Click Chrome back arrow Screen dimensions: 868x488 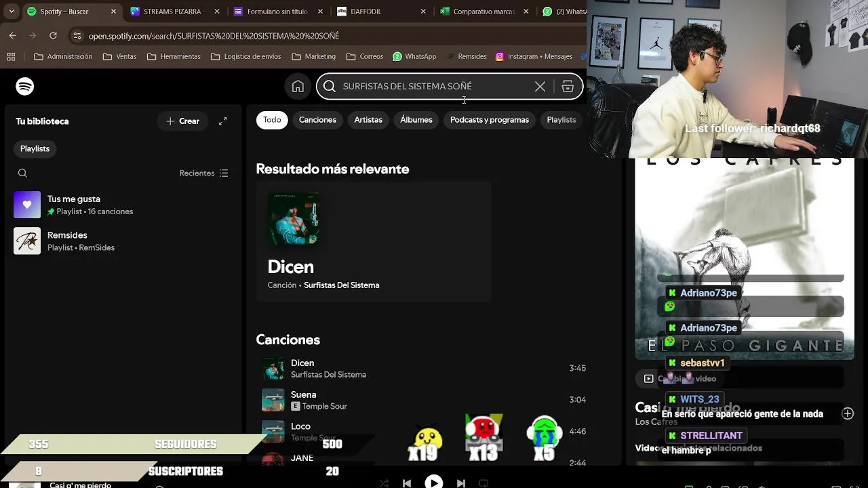[x=12, y=35]
